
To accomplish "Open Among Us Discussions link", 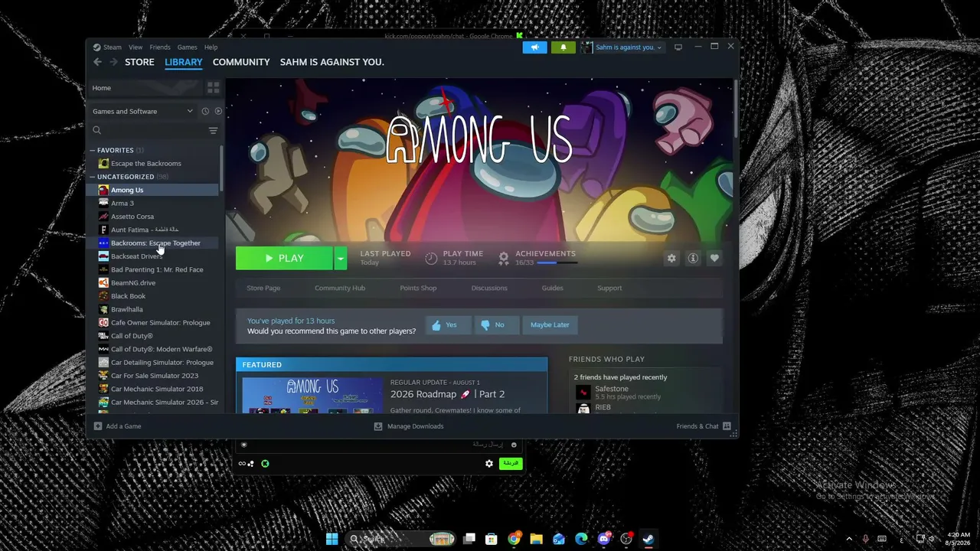I will (x=489, y=288).
